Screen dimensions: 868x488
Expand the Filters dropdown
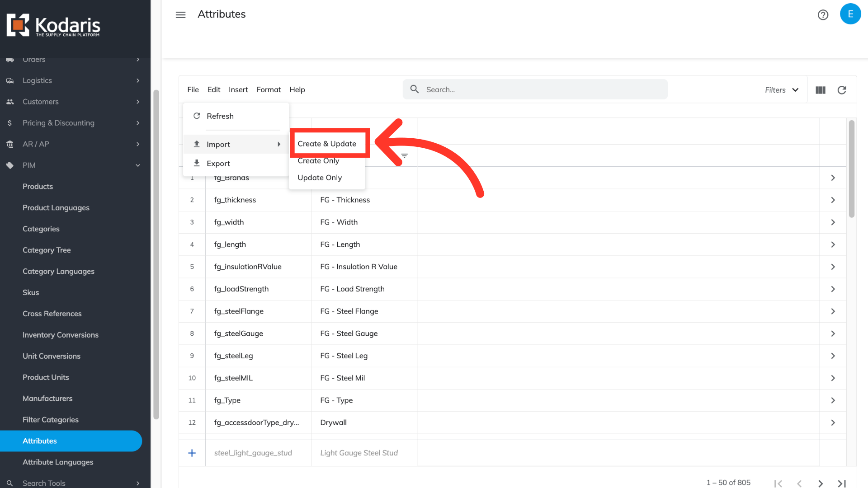coord(782,90)
